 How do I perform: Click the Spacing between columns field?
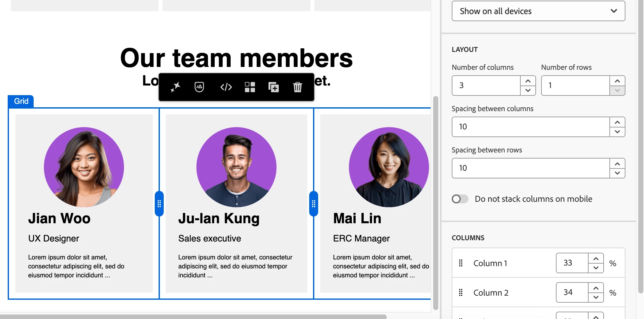point(531,127)
